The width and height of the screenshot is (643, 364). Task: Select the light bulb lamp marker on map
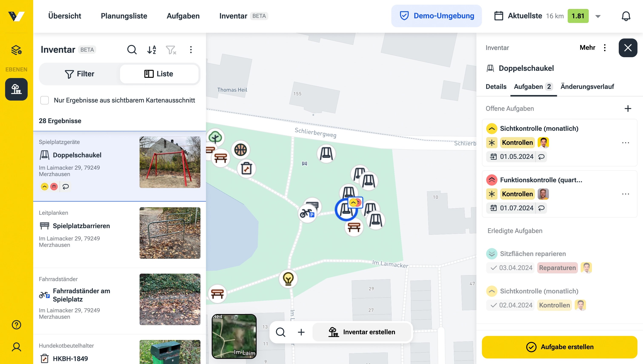[x=288, y=279]
